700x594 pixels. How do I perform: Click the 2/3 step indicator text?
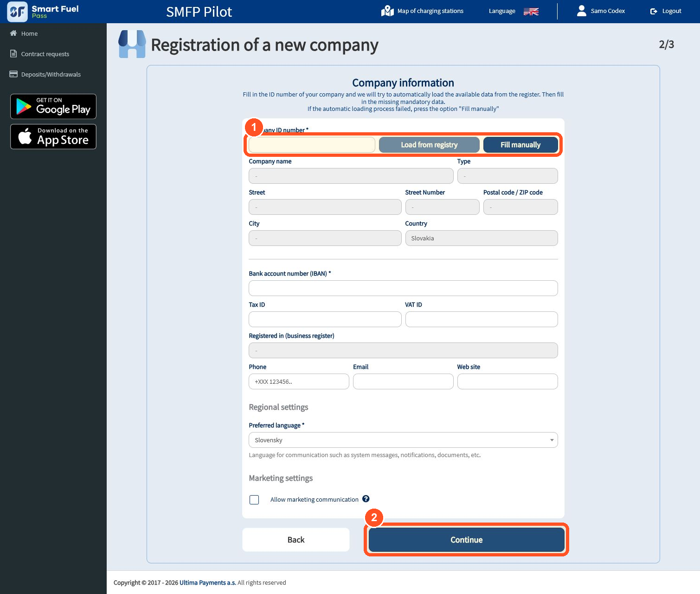tap(667, 45)
